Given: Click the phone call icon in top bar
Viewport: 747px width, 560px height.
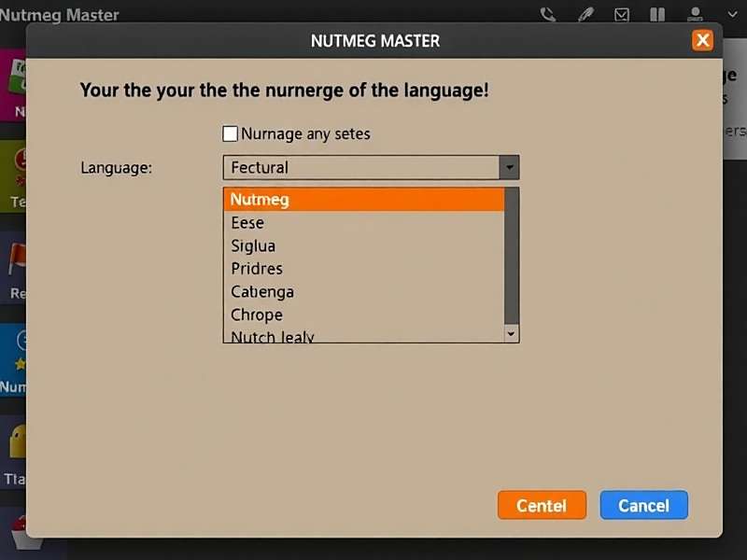Looking at the screenshot, I should click(x=548, y=14).
